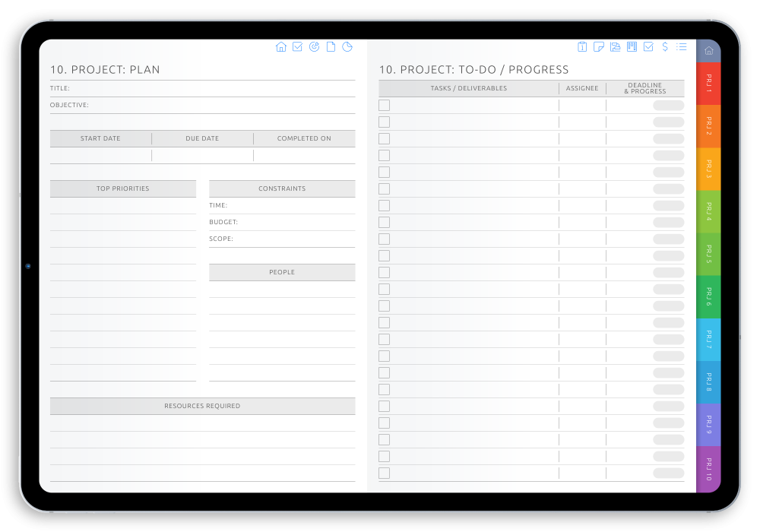Open the PRJ 10 tab
This screenshot has height=532, width=760.
tap(708, 469)
